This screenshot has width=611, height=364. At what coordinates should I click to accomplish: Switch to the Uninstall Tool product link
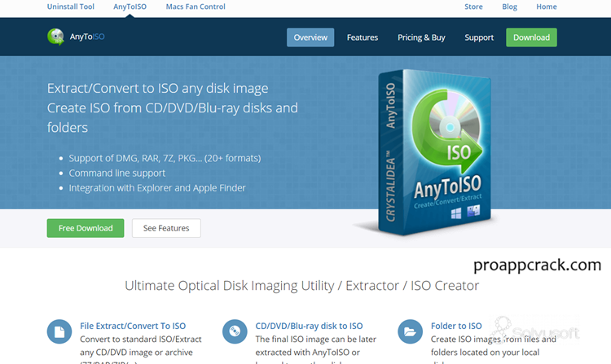71,7
